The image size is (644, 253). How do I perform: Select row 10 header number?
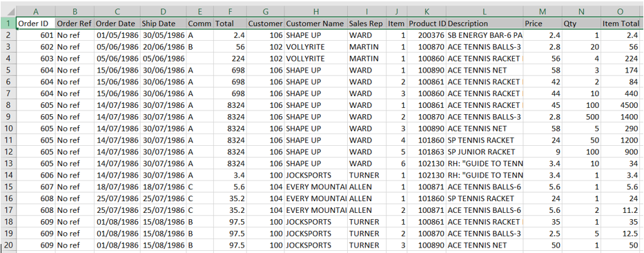8,129
